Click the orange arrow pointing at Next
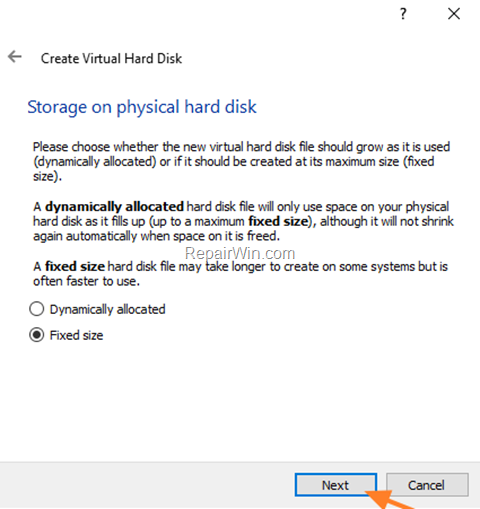This screenshot has width=480, height=509. tap(387, 500)
